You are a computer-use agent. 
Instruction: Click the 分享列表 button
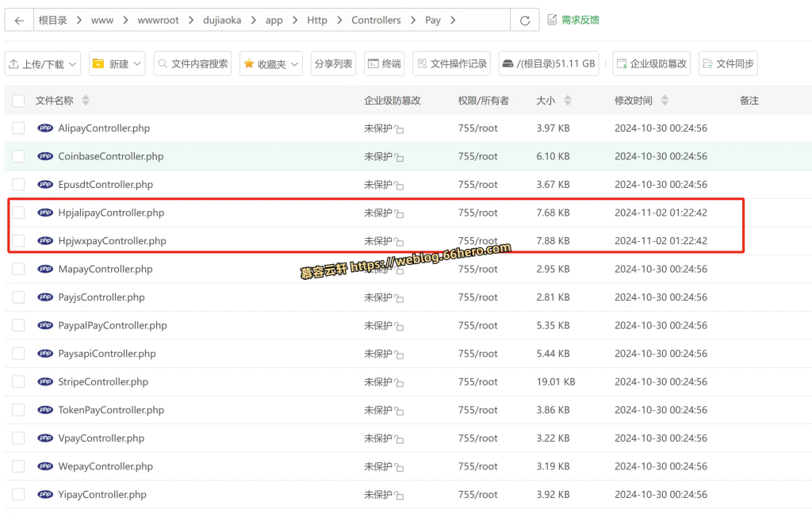[x=333, y=63]
